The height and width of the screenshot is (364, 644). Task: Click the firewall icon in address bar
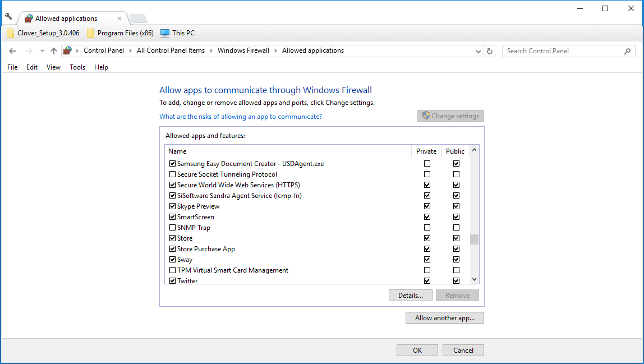pos(68,50)
